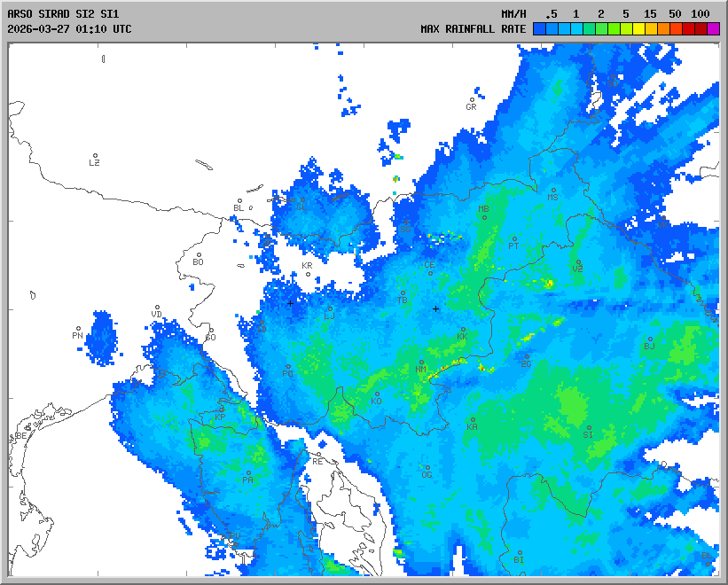Click the 2026-03-27 01:10 UTC timestamp
728x585 pixels.
point(69,28)
